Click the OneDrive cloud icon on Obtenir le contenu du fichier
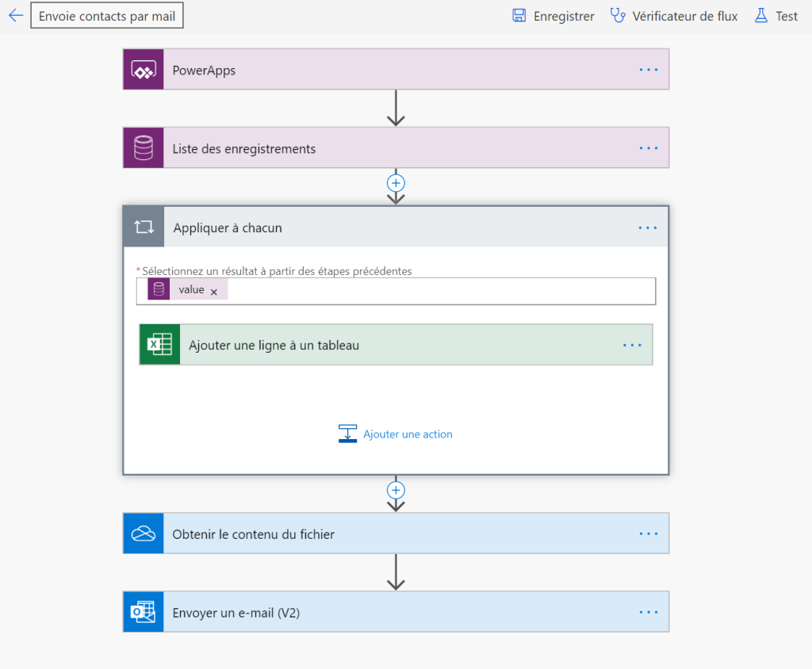Screen dimensions: 812x669 pos(144,533)
